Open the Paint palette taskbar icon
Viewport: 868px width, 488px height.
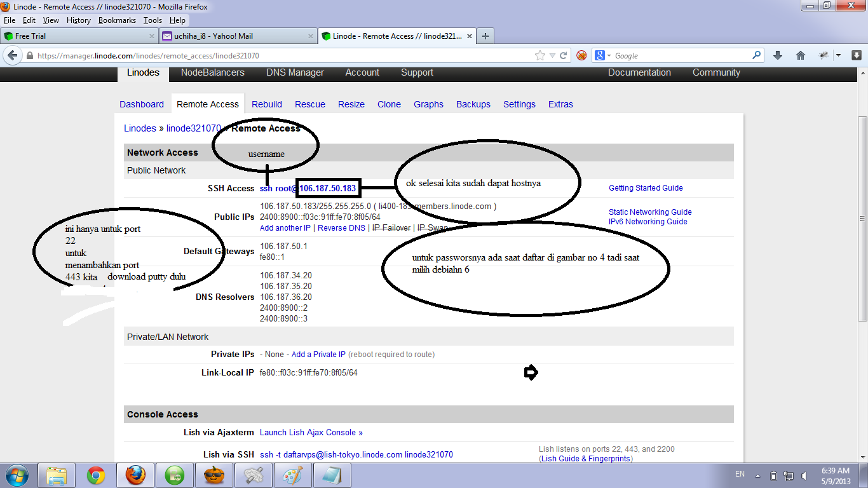pos(293,475)
